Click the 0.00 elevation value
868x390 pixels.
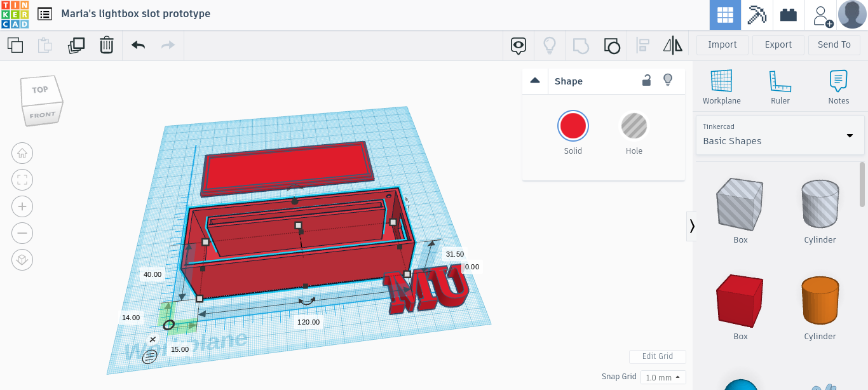471,267
